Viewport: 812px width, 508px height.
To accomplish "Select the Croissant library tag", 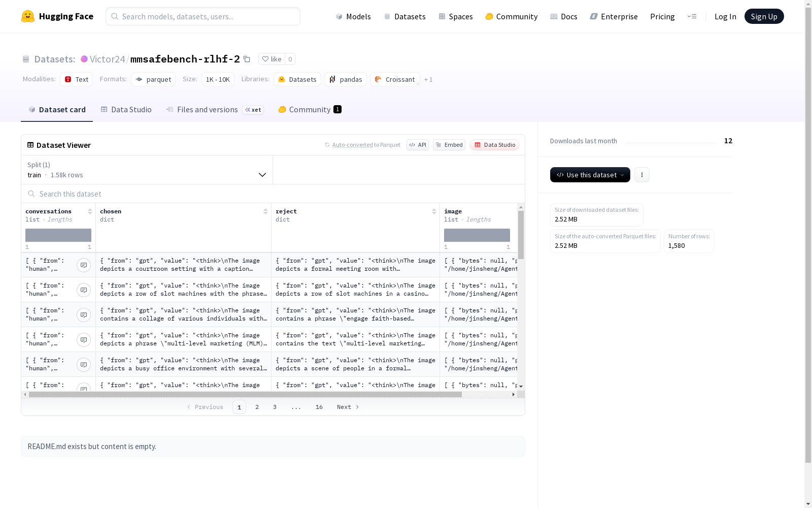I will 395,79.
